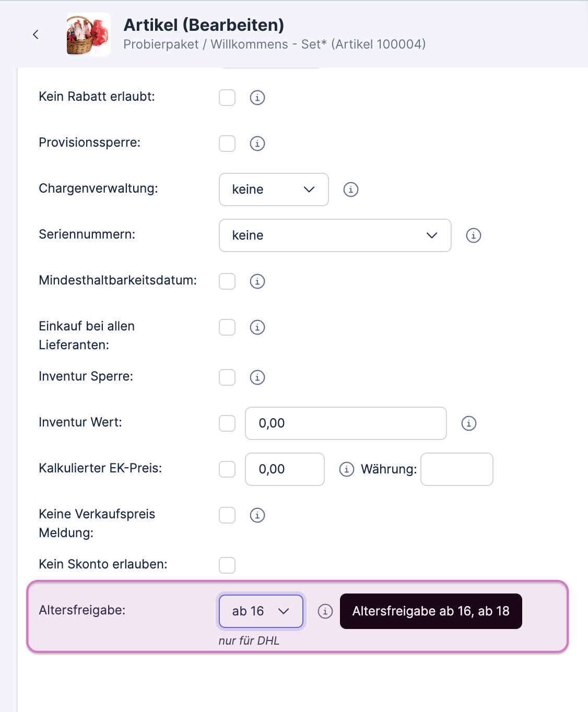This screenshot has height=712, width=588.
Task: Click the Altersfreigabe info icon
Action: (x=325, y=611)
